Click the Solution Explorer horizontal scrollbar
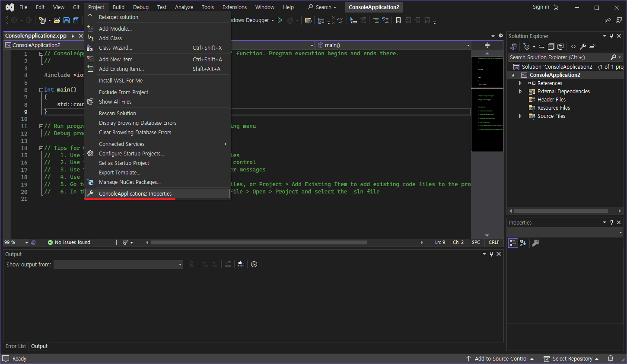 [x=561, y=211]
